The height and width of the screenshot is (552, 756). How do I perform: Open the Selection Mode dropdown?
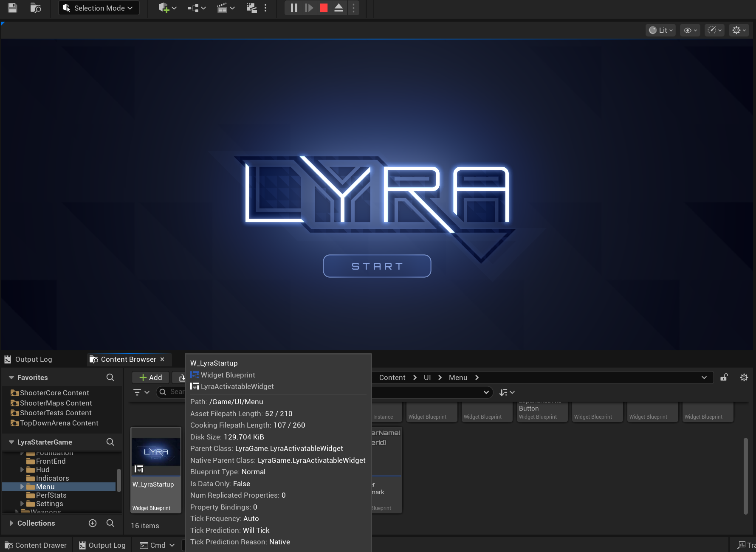(x=99, y=8)
